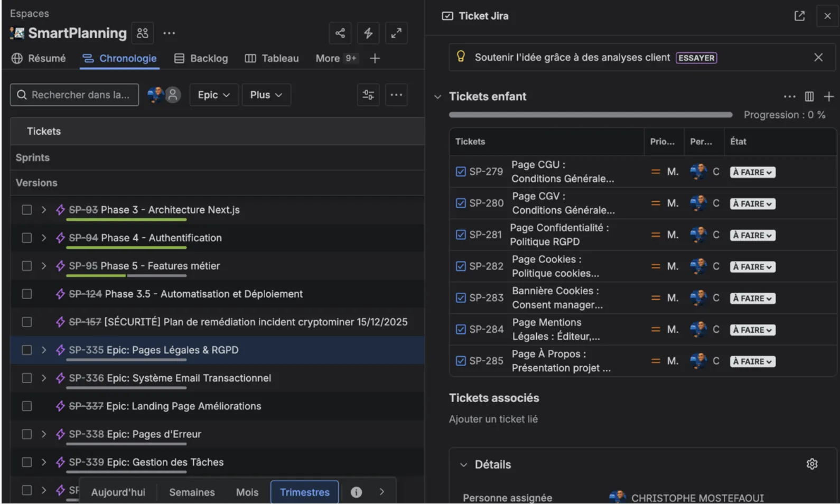Click assigned person CHRISTOPHE MOSTEFAOUI
This screenshot has height=504, width=840.
(686, 498)
